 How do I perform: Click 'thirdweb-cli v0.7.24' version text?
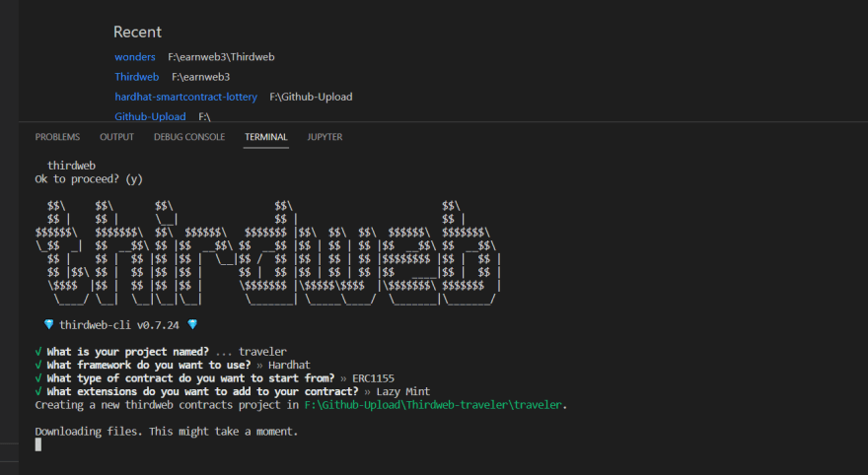tap(119, 325)
